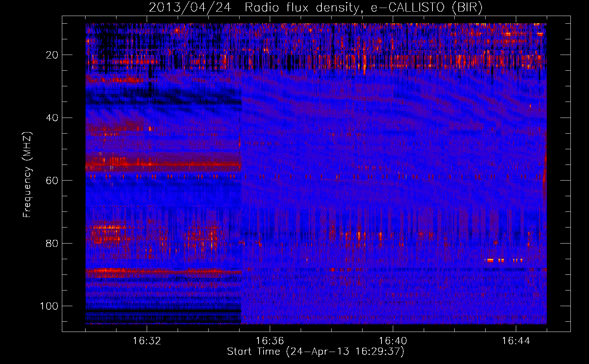Click the "Frequency (MHZ)" axis label

click(x=27, y=175)
